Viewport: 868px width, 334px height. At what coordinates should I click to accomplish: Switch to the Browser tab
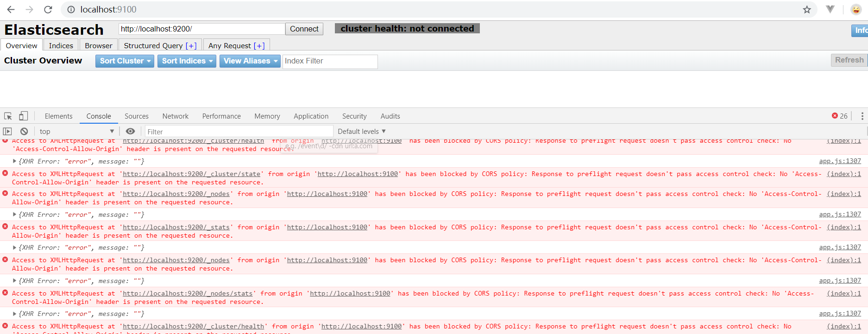[x=99, y=45]
